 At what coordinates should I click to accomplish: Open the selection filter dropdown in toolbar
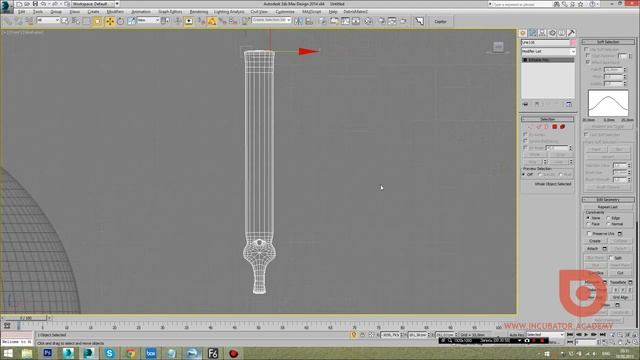[48, 20]
